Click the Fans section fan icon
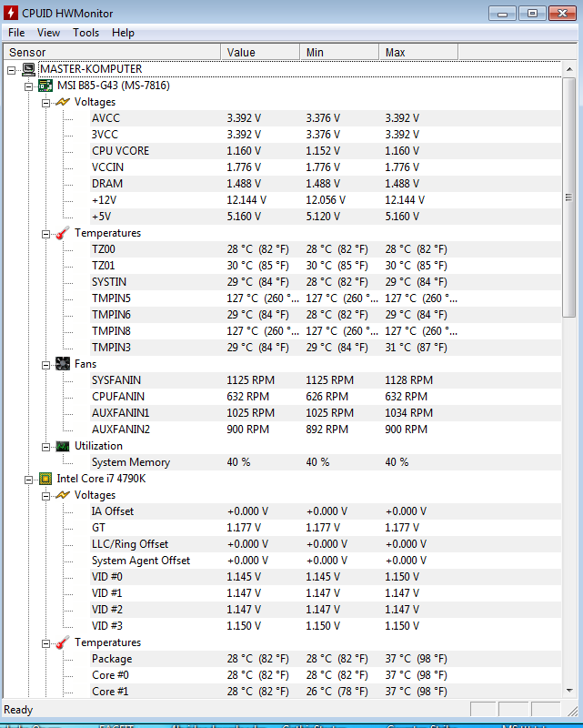The width and height of the screenshot is (583, 728). (63, 364)
